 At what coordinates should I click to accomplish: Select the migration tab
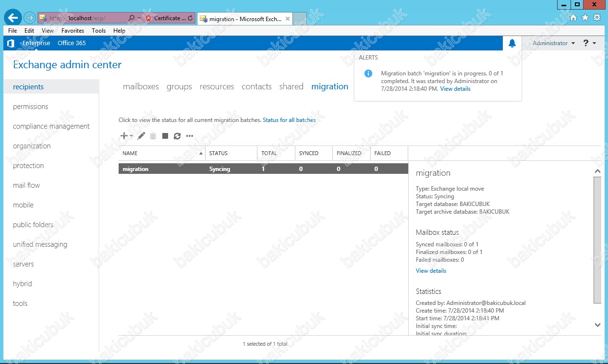(x=330, y=86)
